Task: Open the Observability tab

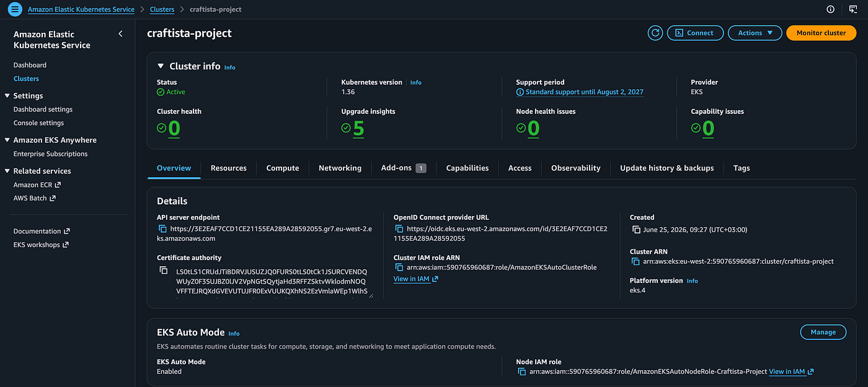Action: [x=576, y=168]
